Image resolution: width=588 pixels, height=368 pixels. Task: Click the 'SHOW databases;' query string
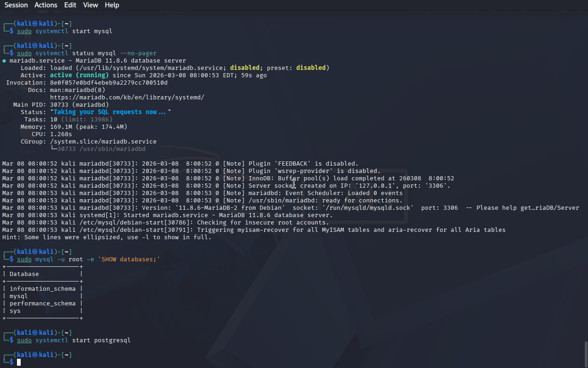point(129,259)
